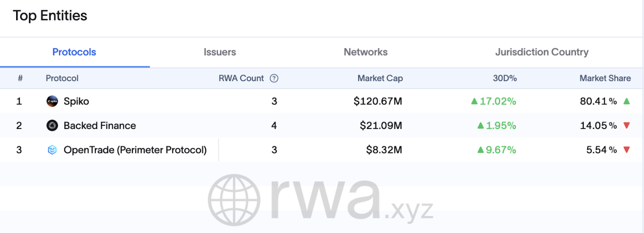This screenshot has width=644, height=233.
Task: Click rank number 1 in Spiko row
Action: 19,101
